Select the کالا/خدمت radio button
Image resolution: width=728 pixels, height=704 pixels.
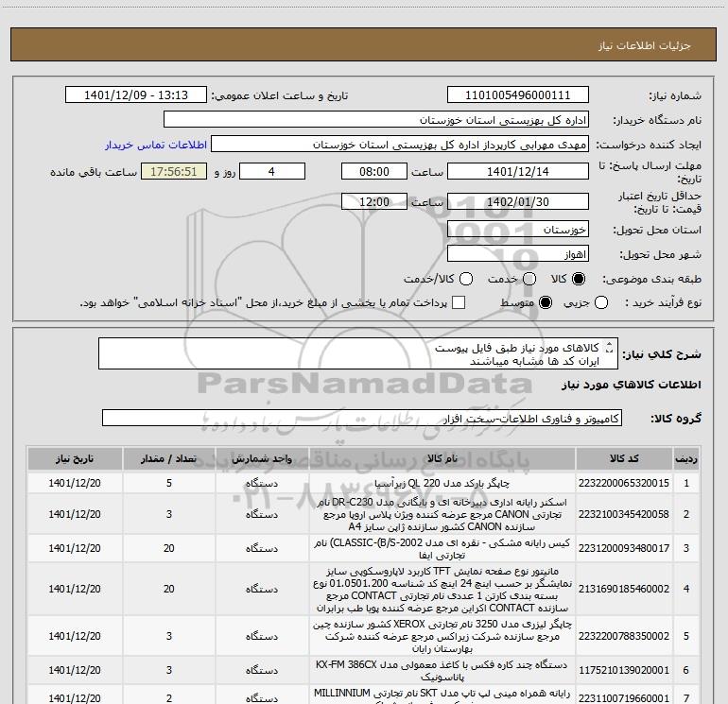tap(466, 279)
